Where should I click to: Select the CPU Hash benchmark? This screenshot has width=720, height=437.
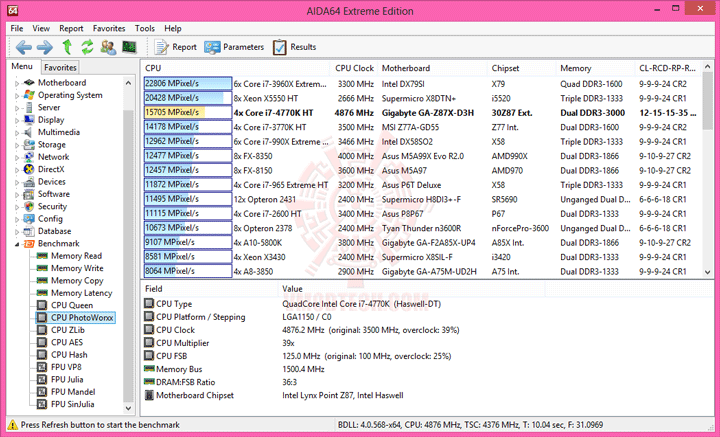tap(69, 355)
